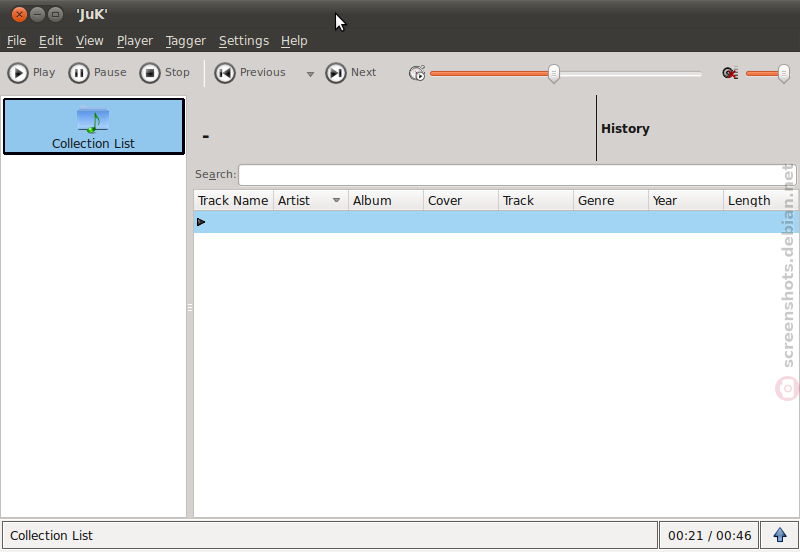Close the JuK window

[19, 14]
